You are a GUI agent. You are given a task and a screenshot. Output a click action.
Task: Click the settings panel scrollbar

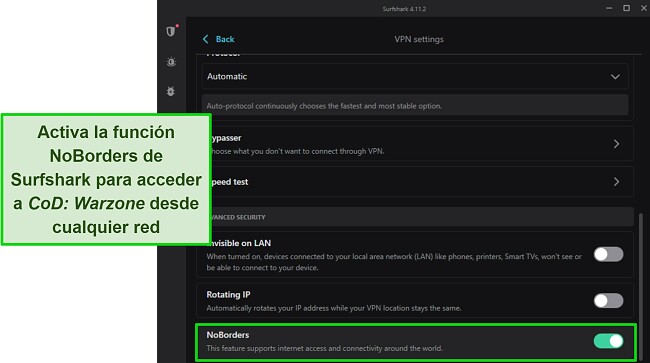(642, 286)
